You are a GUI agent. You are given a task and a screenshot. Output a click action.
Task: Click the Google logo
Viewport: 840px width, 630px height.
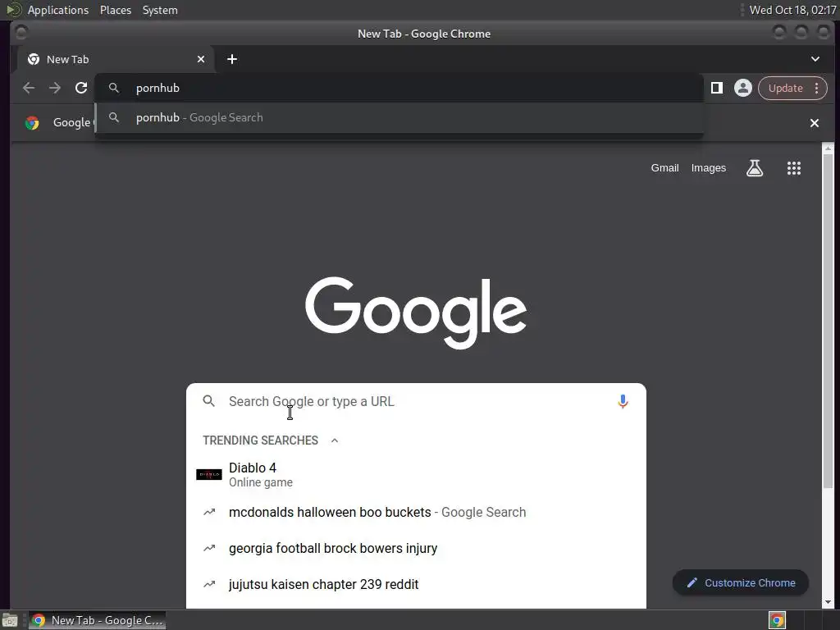[416, 313]
